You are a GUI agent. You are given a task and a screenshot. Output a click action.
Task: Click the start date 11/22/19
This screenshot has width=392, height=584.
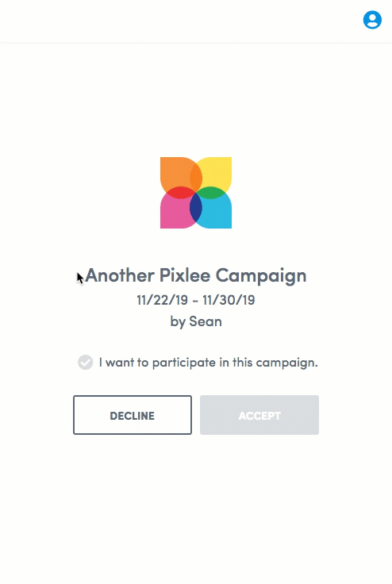[162, 300]
